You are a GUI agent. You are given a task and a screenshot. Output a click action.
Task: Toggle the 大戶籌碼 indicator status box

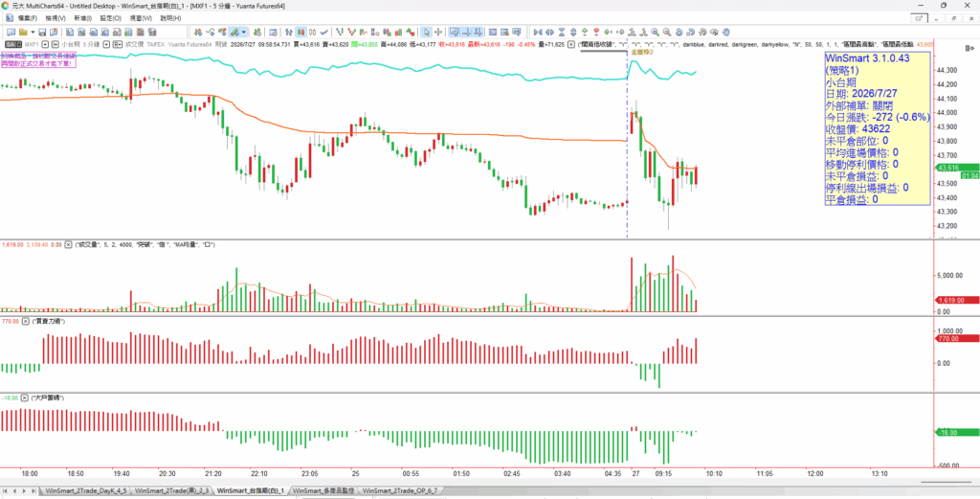coord(26,397)
